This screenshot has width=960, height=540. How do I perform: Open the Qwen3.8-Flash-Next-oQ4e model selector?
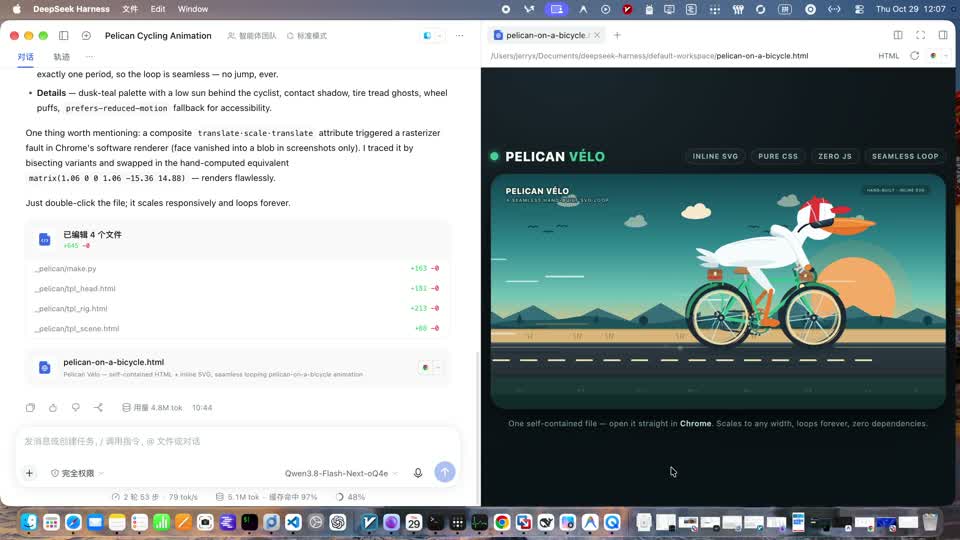point(341,473)
